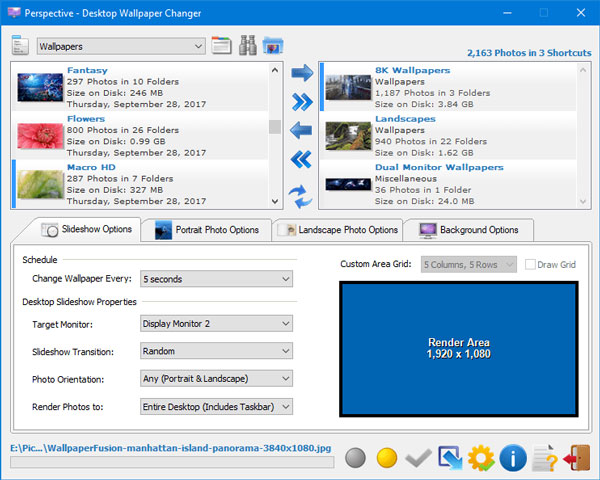Click the blue info icon
The width and height of the screenshot is (600, 480).
(513, 458)
